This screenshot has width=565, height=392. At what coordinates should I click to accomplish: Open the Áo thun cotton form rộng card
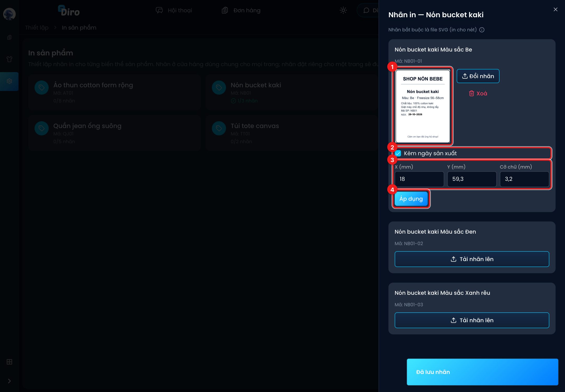[115, 92]
